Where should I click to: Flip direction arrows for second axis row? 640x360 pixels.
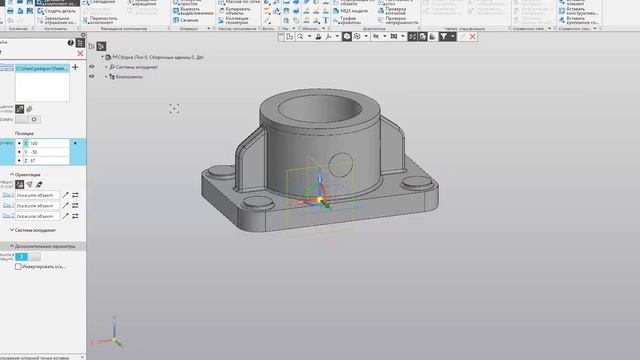75,206
